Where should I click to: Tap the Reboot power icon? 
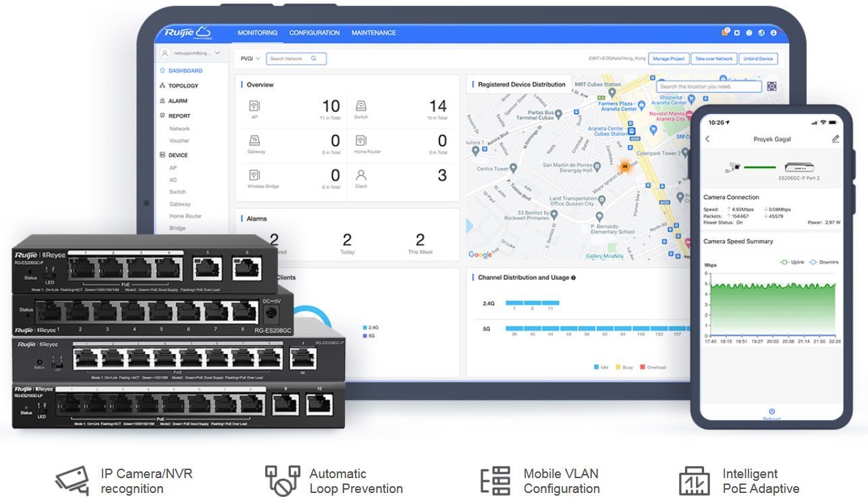tap(771, 411)
